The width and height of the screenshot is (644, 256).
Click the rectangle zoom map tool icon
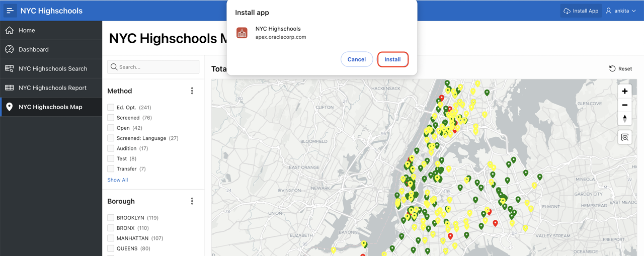coord(624,137)
